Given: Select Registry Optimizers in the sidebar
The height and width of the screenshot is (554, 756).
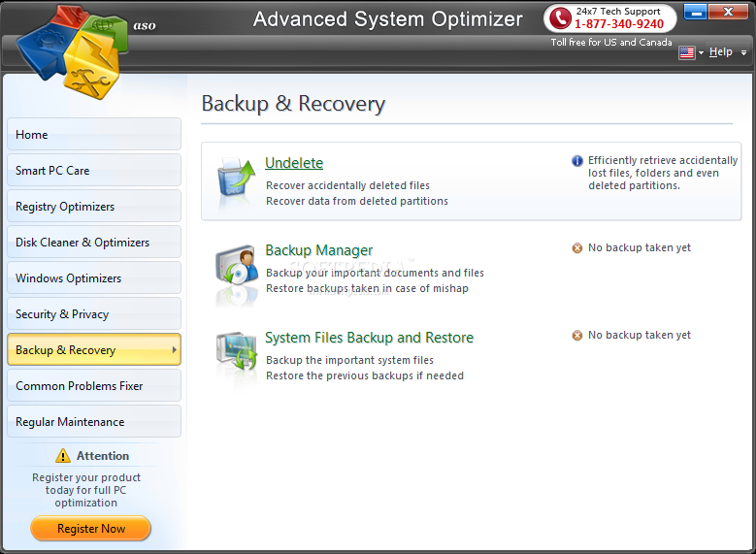Looking at the screenshot, I should tap(94, 206).
